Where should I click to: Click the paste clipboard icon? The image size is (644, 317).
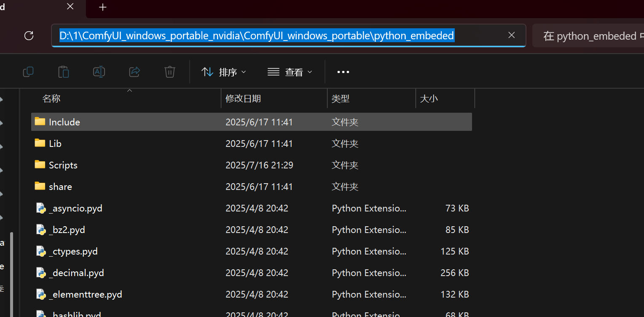[64, 72]
